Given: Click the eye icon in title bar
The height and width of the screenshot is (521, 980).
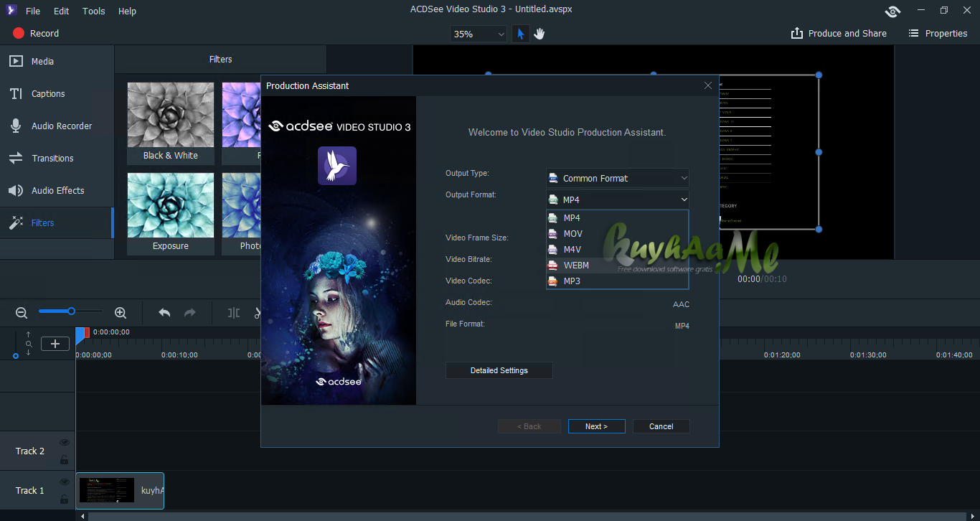Looking at the screenshot, I should point(892,11).
